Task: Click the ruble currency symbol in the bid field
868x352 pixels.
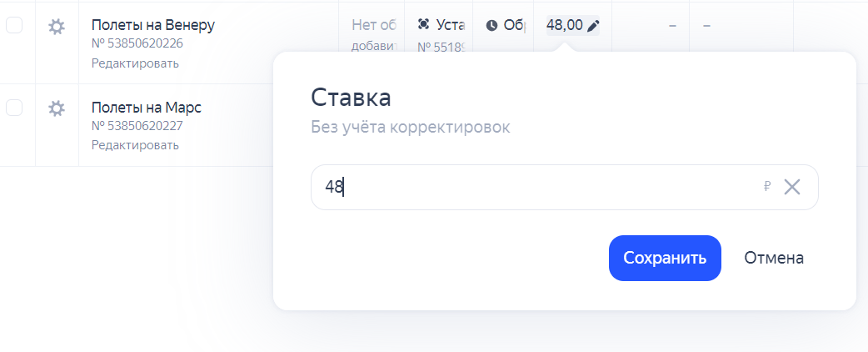Action: tap(767, 187)
